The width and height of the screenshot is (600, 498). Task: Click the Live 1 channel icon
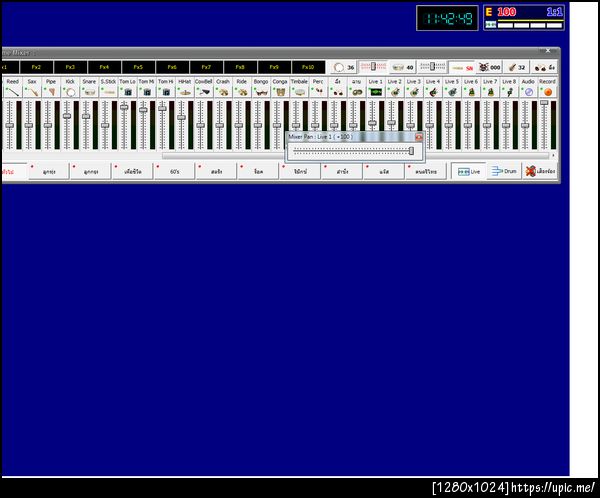tap(376, 92)
